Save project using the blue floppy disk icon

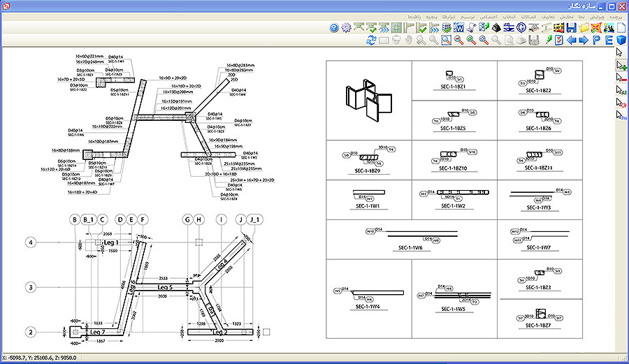571,28
